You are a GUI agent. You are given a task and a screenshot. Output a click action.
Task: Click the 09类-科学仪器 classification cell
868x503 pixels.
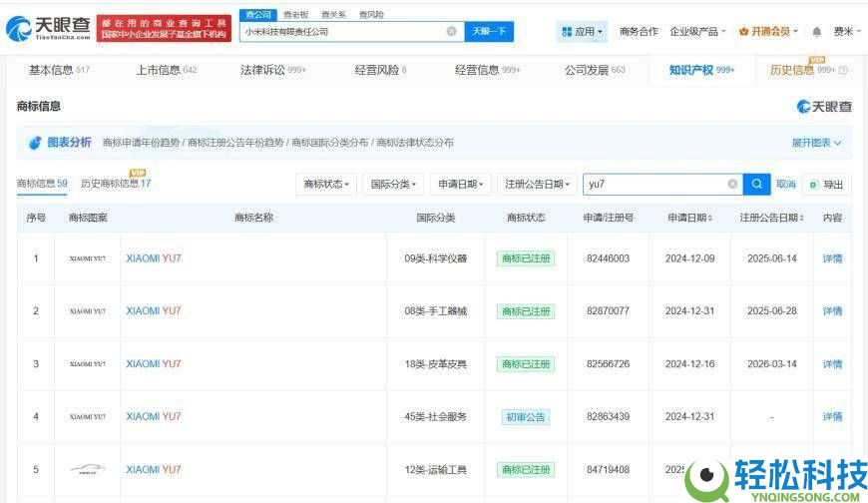436,258
